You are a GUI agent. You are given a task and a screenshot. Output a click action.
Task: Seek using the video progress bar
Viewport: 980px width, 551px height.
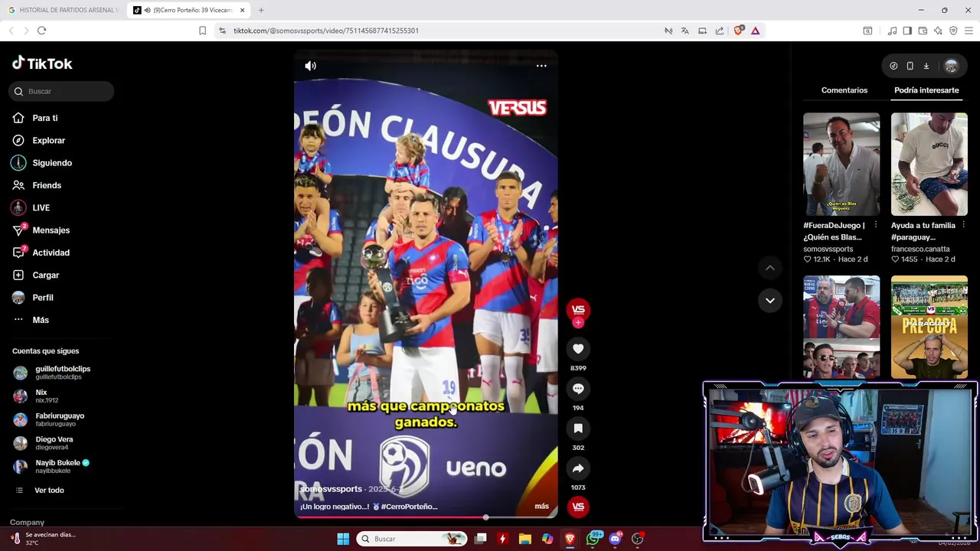[426, 517]
